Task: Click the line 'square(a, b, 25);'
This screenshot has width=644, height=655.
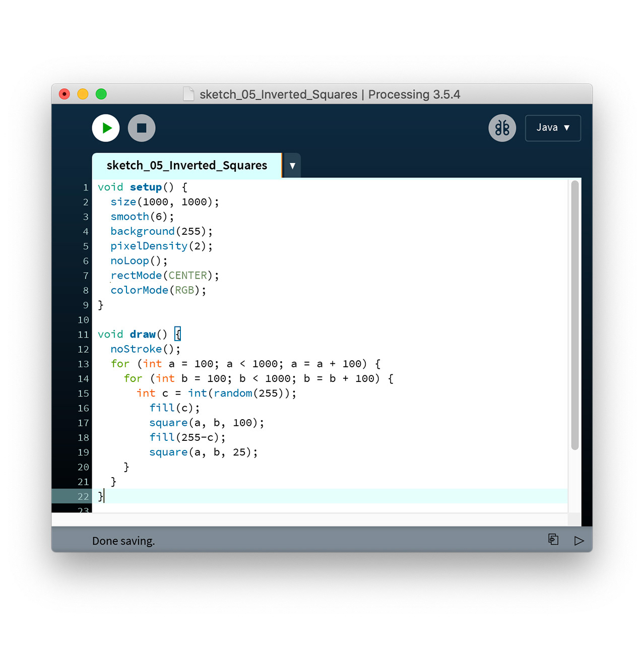Action: [204, 452]
